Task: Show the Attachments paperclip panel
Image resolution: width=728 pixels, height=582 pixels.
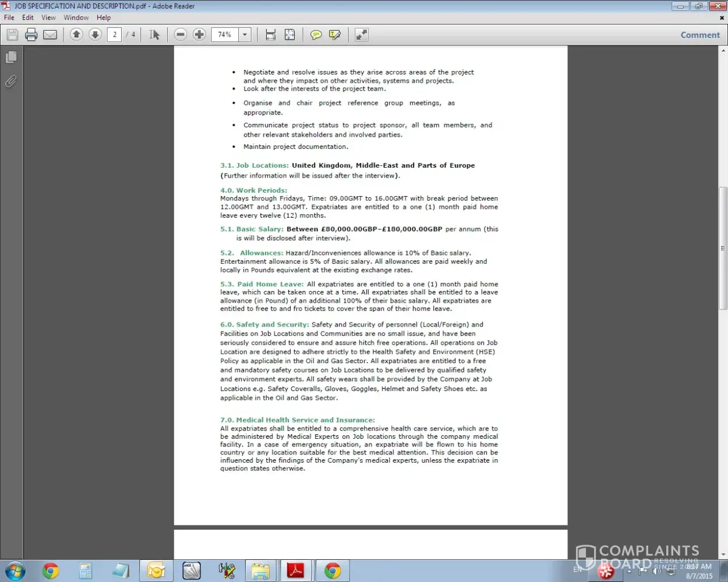Action: [x=11, y=81]
